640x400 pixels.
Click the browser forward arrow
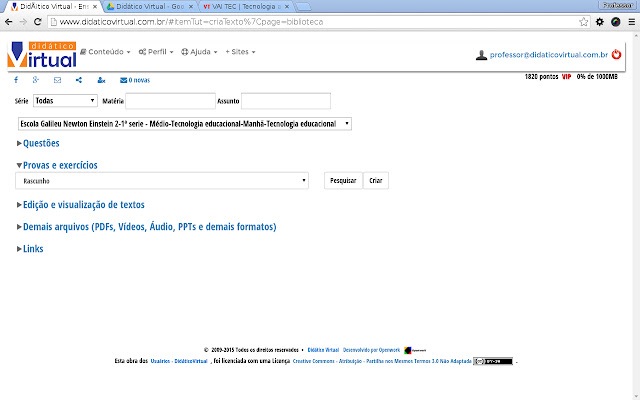[x=23, y=22]
